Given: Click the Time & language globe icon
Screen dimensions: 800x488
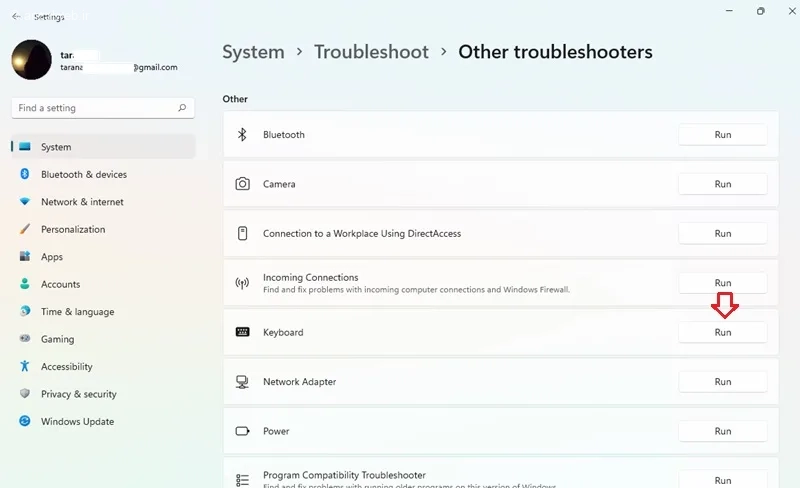Looking at the screenshot, I should click(24, 311).
